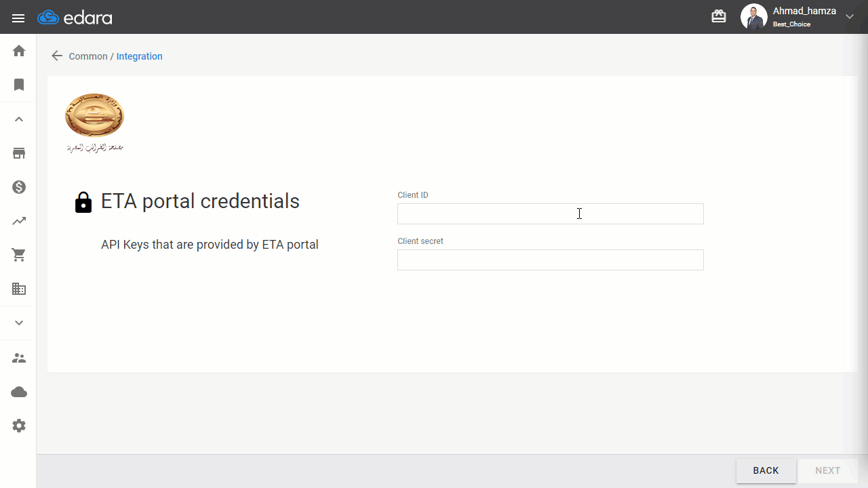Open the dollar accounting sidebar icon

click(19, 187)
